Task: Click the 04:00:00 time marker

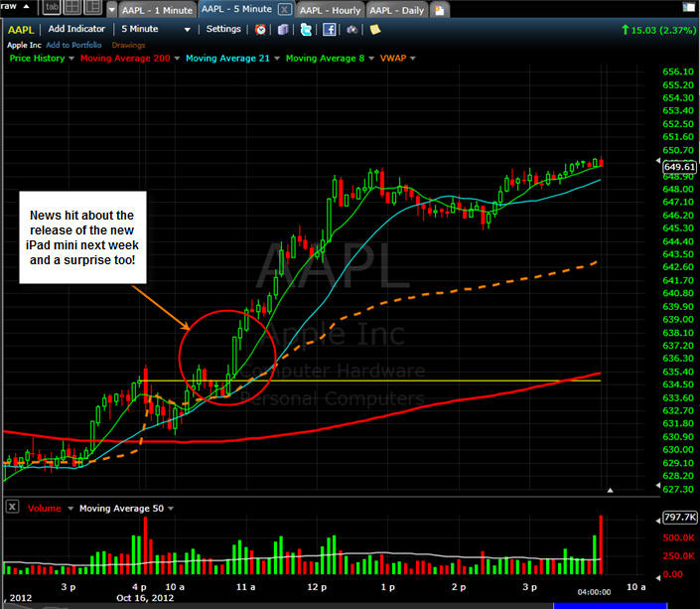Action: coord(594,592)
